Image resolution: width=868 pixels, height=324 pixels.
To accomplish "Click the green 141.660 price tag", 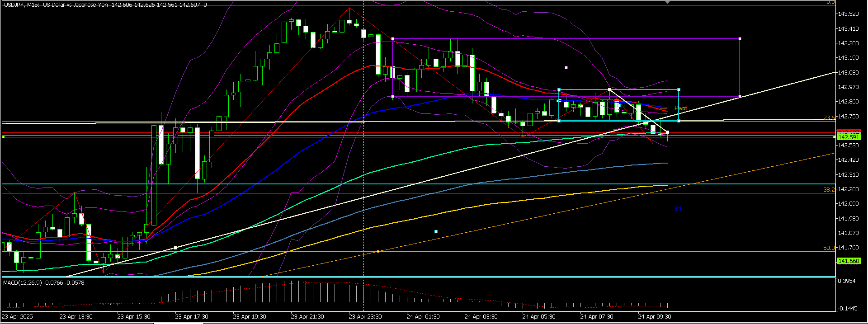I will point(848,261).
